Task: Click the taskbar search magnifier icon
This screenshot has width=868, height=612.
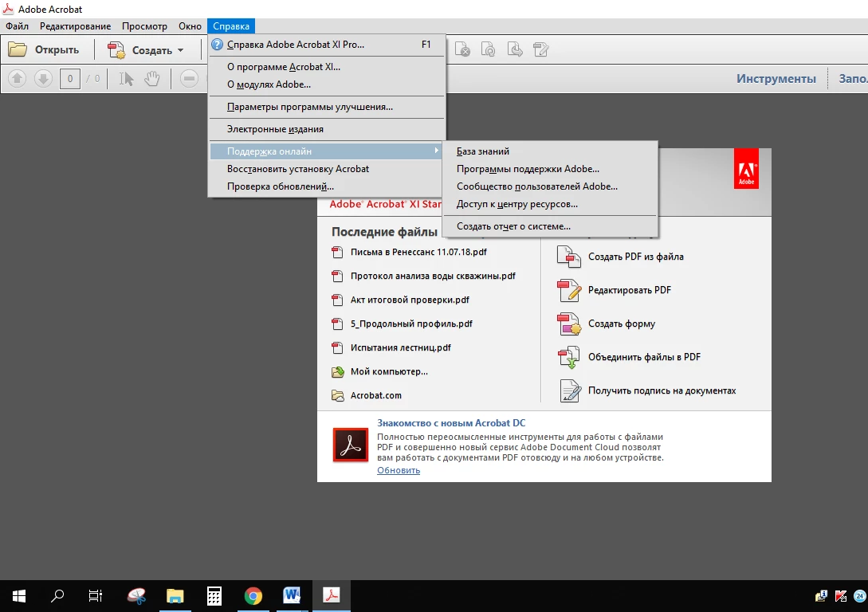Action: [57, 596]
